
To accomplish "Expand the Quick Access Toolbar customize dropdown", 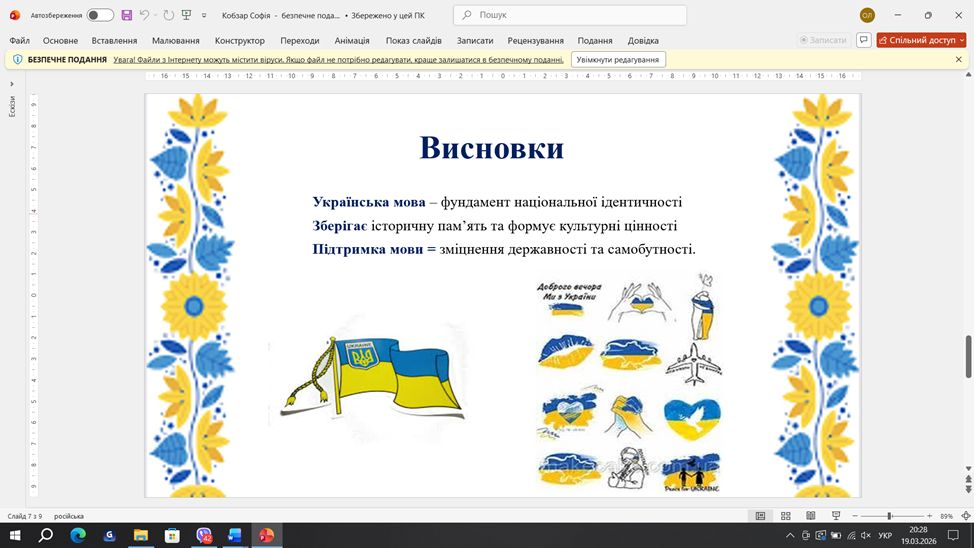I will click(204, 16).
